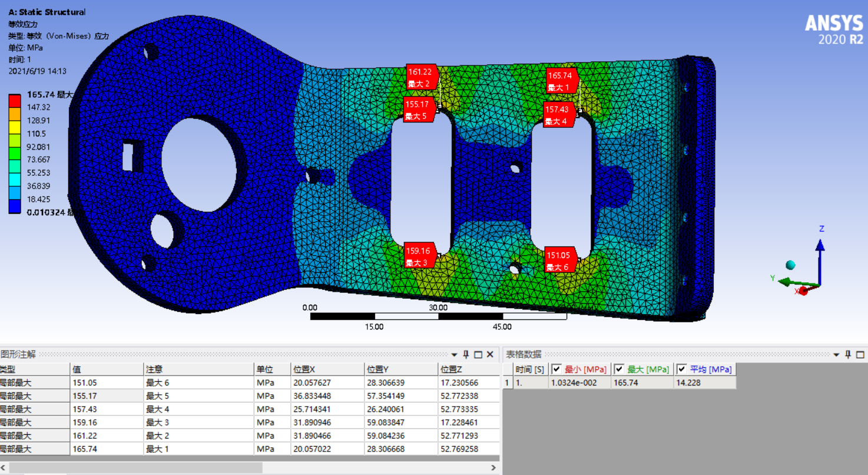
Task: Open the 图形注解 panel dropdown arrow
Action: (454, 355)
